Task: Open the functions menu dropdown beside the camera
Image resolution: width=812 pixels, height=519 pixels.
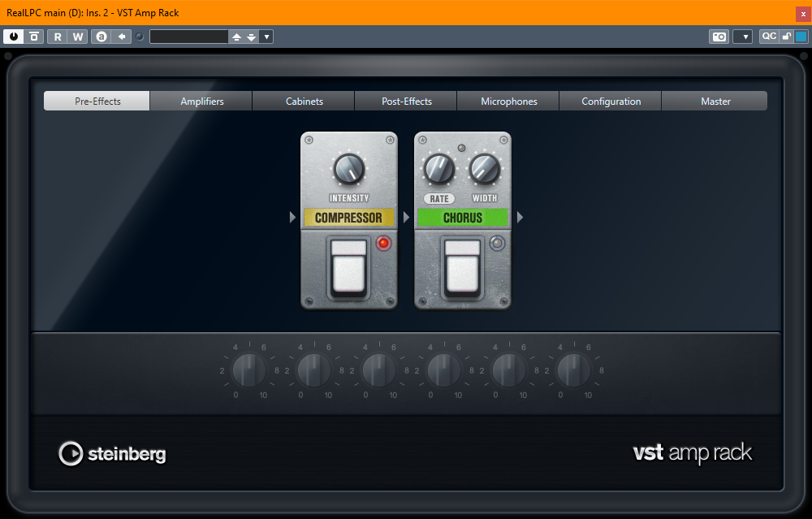Action: pos(743,37)
